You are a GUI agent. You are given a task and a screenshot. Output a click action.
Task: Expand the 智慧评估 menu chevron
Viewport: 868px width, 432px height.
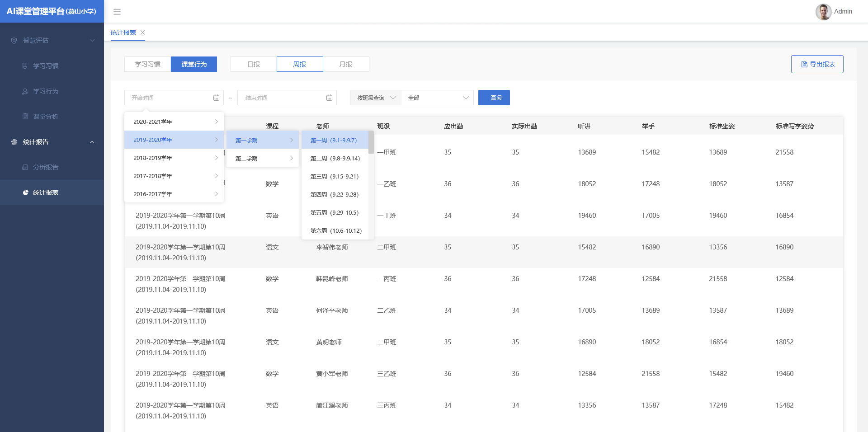92,40
